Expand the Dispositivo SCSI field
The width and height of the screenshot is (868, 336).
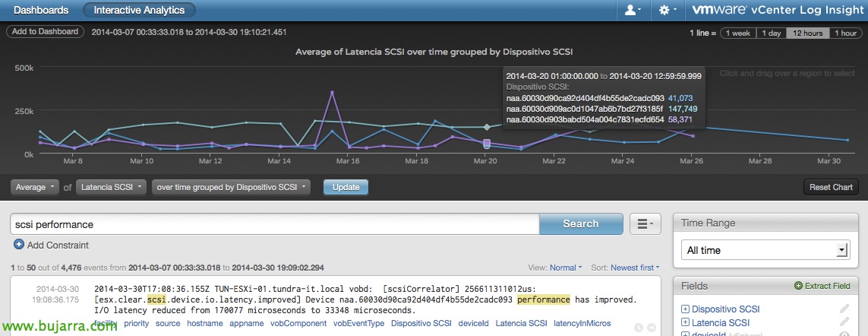pyautogui.click(x=685, y=309)
